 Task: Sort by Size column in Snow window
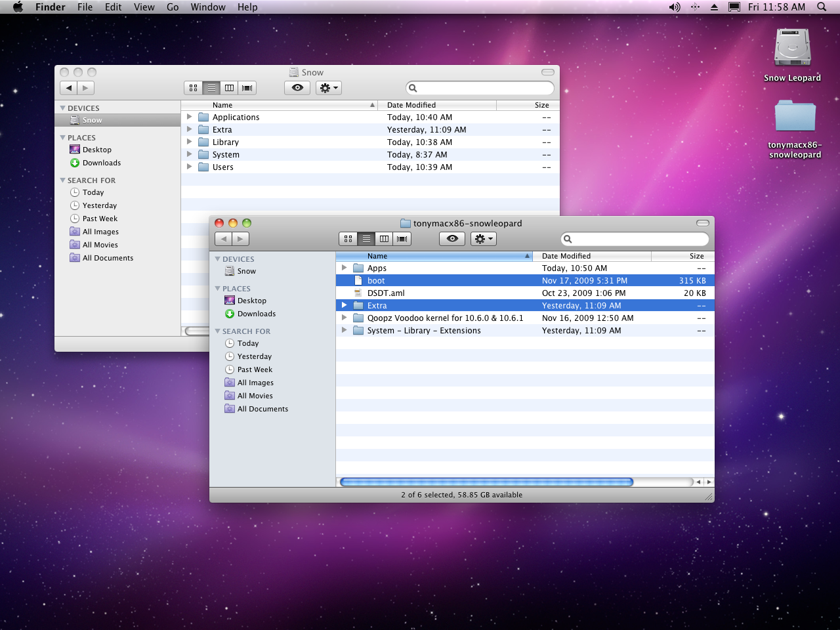pos(528,105)
